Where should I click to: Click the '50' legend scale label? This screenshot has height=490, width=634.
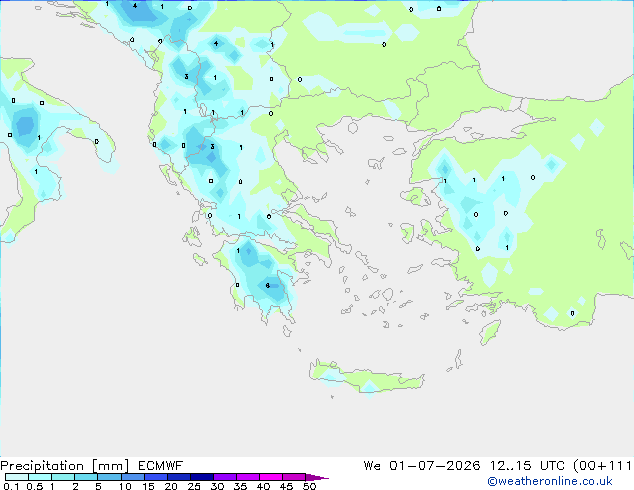pos(309,486)
